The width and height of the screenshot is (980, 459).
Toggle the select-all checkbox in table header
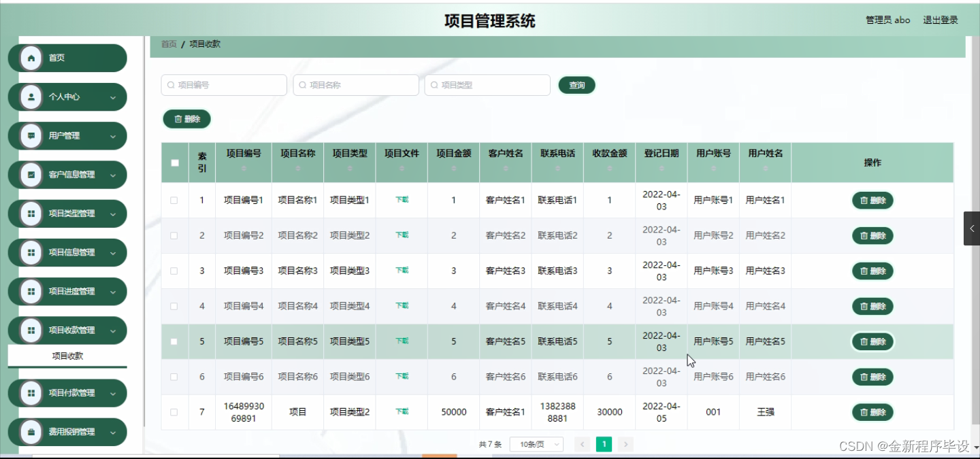pos(174,163)
